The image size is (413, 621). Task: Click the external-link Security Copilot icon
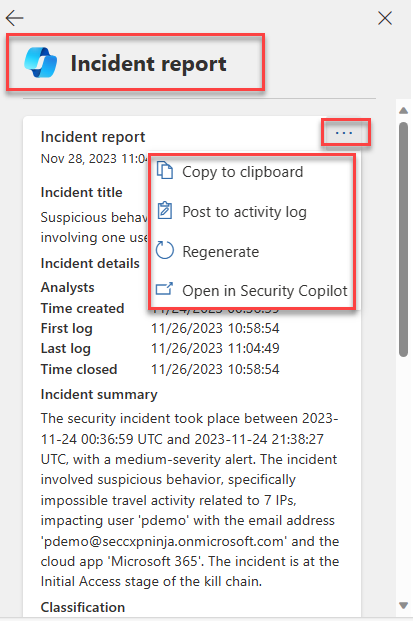tap(164, 289)
